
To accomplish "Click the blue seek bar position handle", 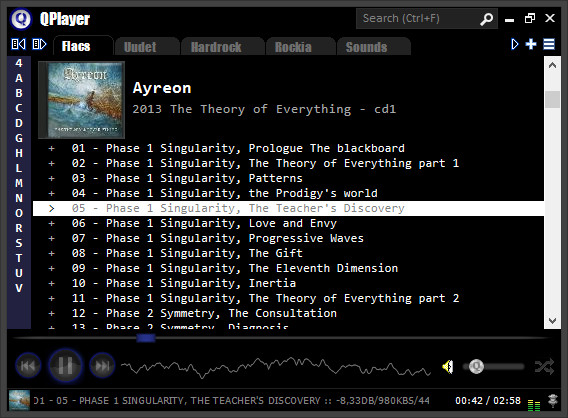I will [146, 338].
